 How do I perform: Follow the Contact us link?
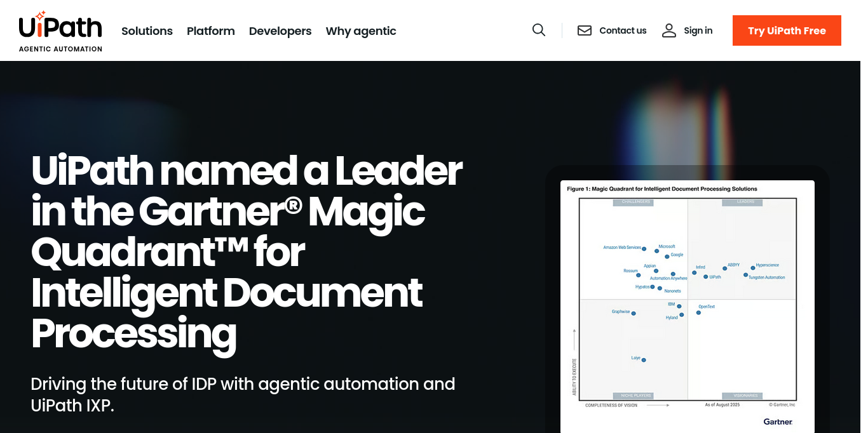point(623,30)
